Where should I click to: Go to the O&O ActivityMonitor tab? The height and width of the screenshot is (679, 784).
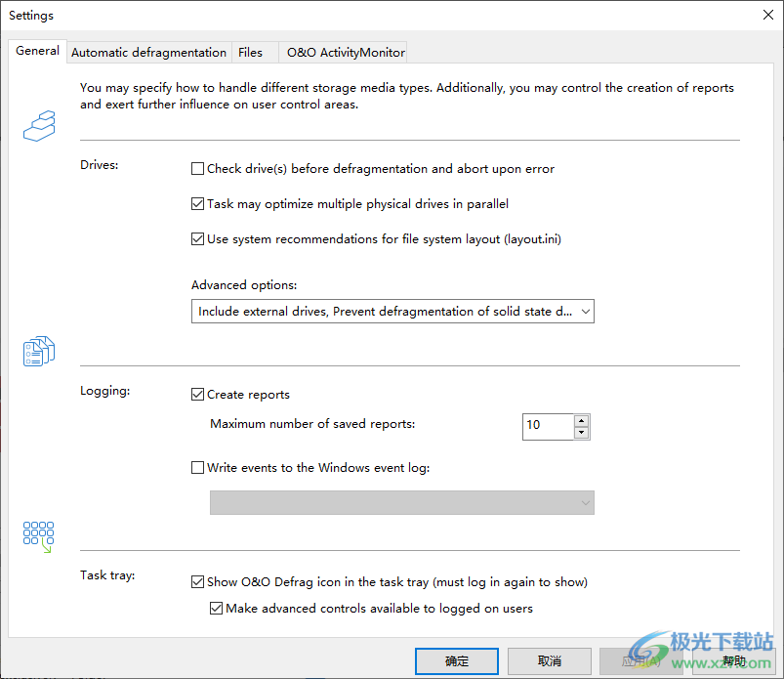click(x=346, y=53)
